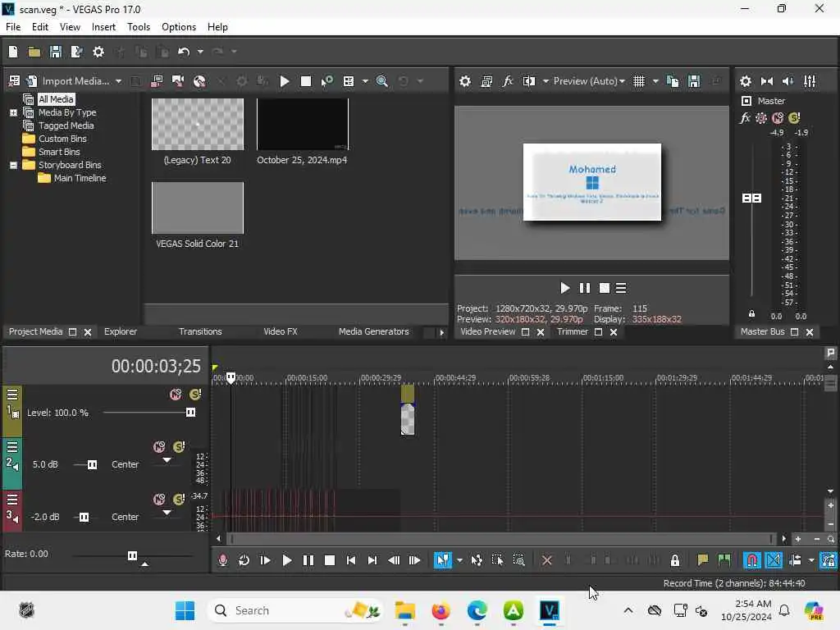
Task: Click the red Delete X in edit toolbar
Action: (547, 560)
